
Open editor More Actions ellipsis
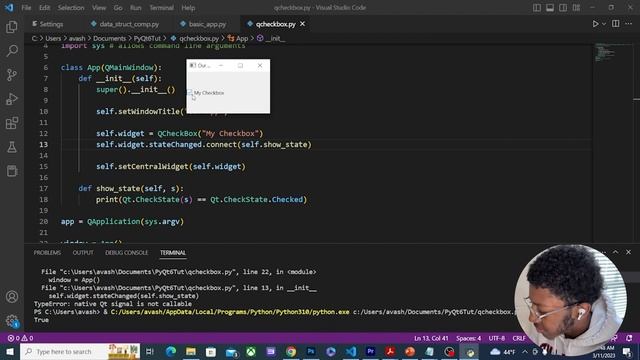click(x=629, y=24)
